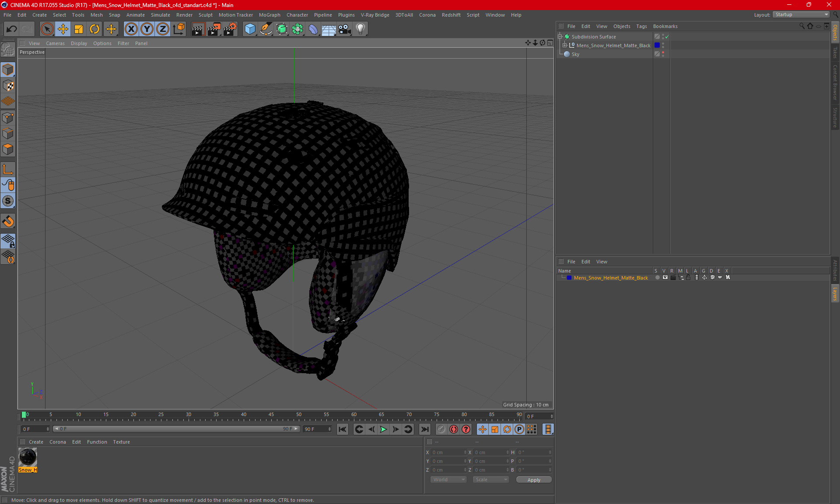
Task: Render to Picture Viewer
Action: pyautogui.click(x=214, y=29)
